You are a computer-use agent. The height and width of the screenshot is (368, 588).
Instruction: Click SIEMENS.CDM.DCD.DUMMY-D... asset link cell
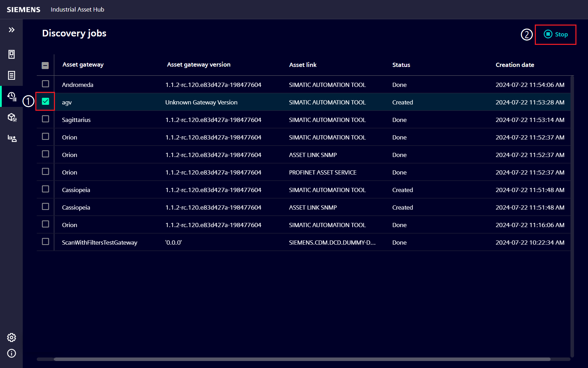tap(332, 243)
